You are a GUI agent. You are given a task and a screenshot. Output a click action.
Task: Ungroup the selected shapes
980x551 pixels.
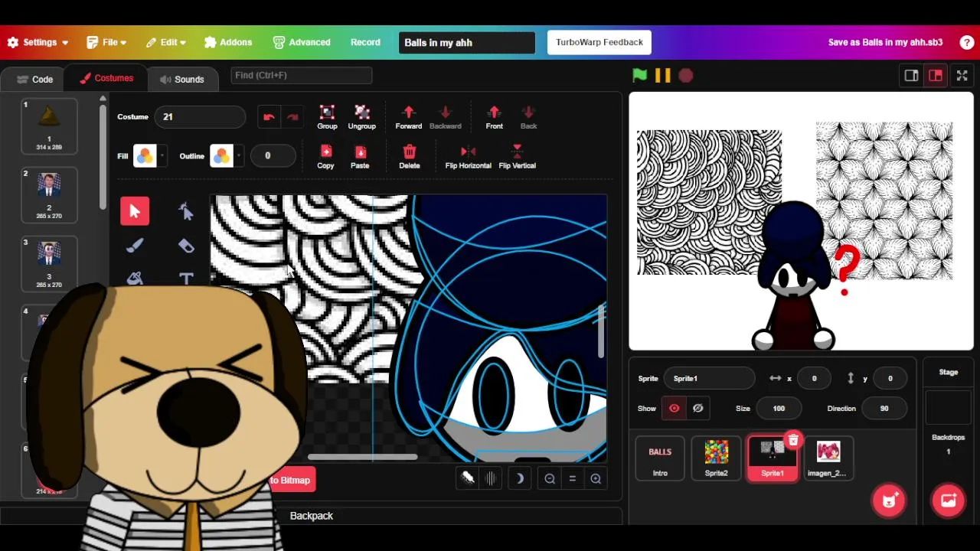pos(362,117)
